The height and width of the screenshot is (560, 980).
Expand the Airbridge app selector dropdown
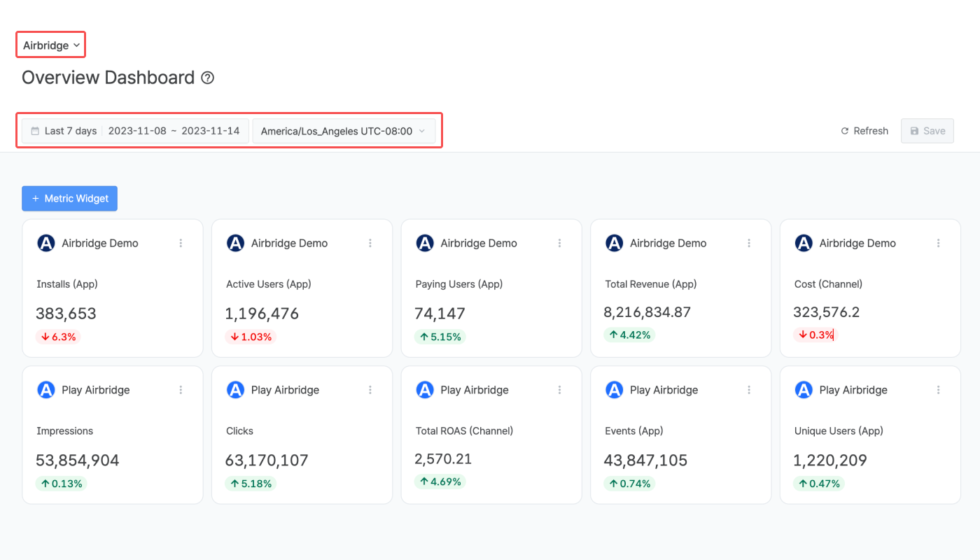[x=51, y=45]
